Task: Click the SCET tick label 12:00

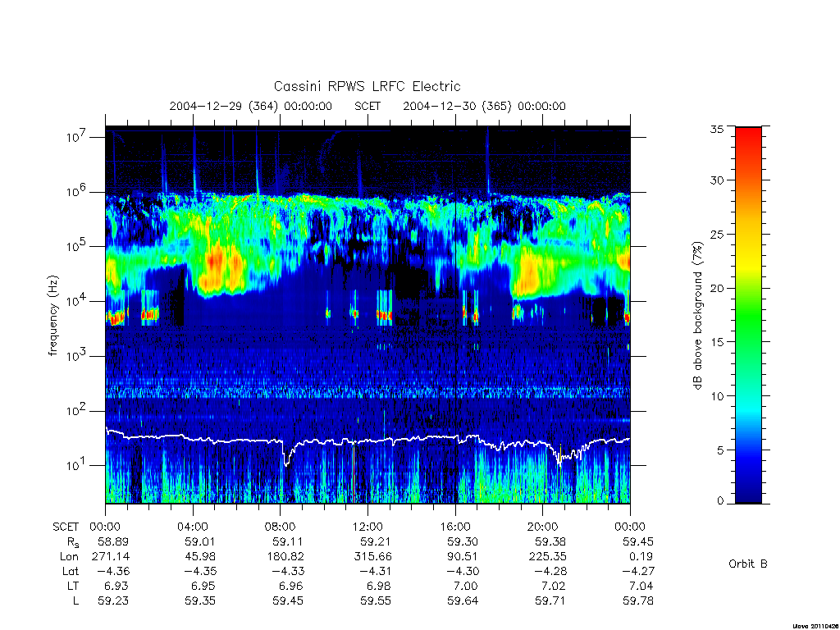Action: click(368, 527)
